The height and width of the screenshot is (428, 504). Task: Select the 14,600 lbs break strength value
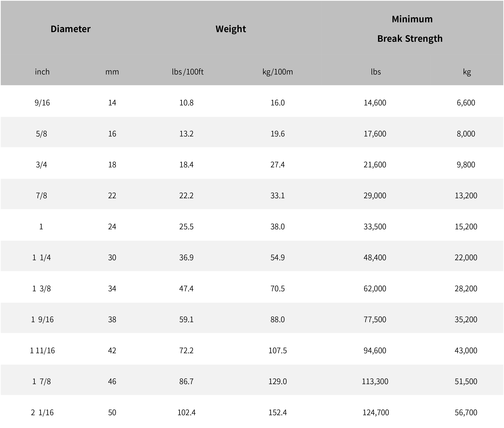375,103
